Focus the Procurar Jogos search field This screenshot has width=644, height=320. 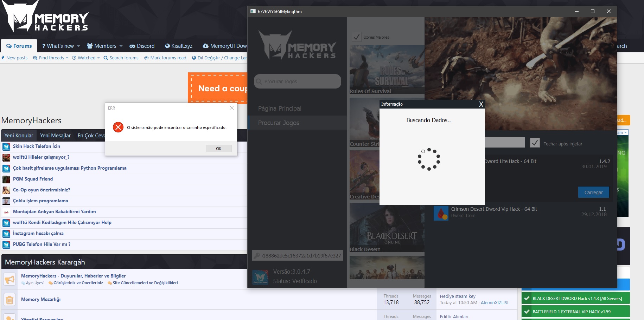298,81
